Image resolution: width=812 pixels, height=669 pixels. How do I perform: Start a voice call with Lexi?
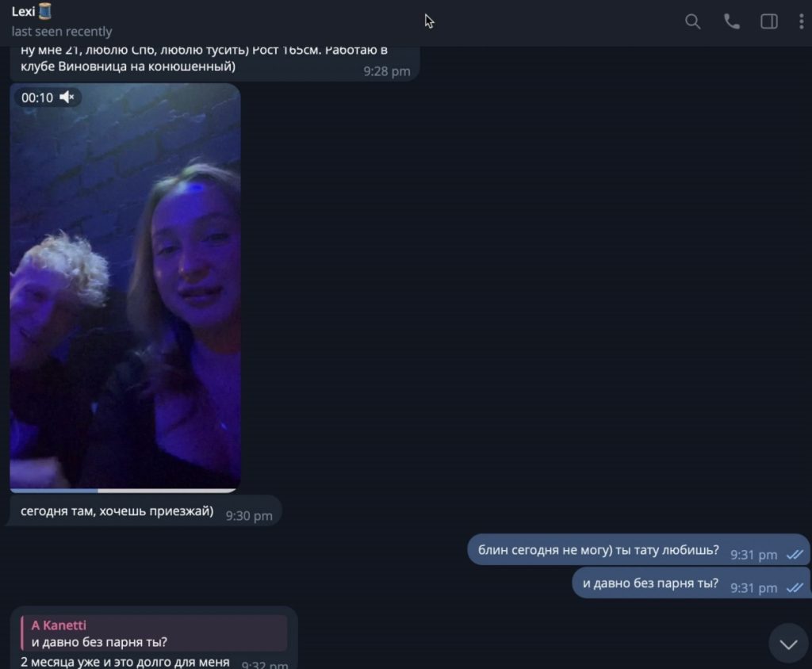[731, 21]
